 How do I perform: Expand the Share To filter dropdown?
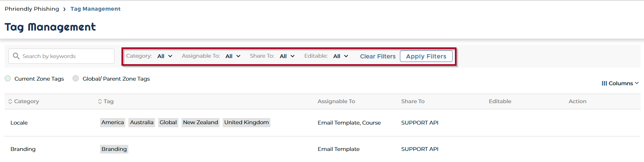click(287, 56)
